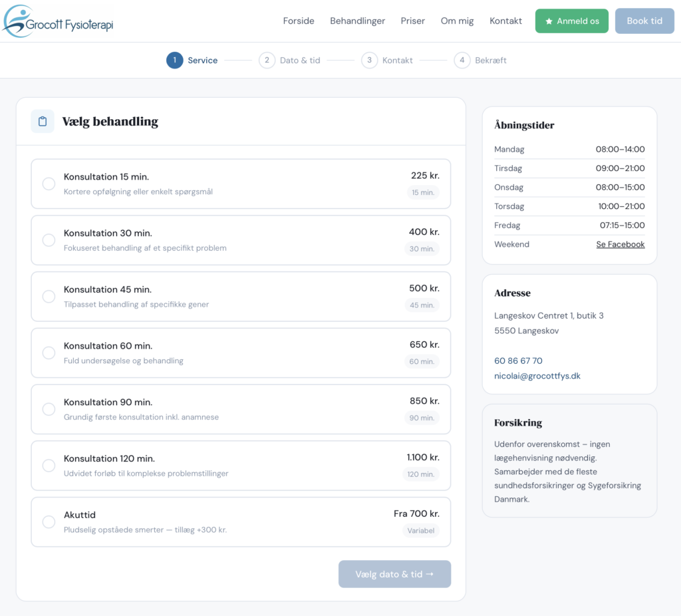This screenshot has width=681, height=616.
Task: Click the "Langeskov Centret 1, butik 3" address
Action: click(x=549, y=315)
